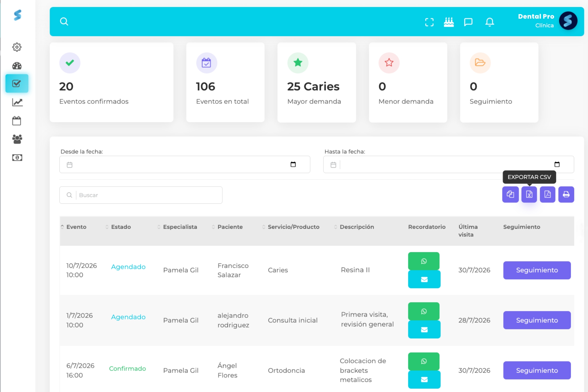Screen dimensions: 588x392
Task: Click last visit 28/7/2026
Action: tap(474, 320)
